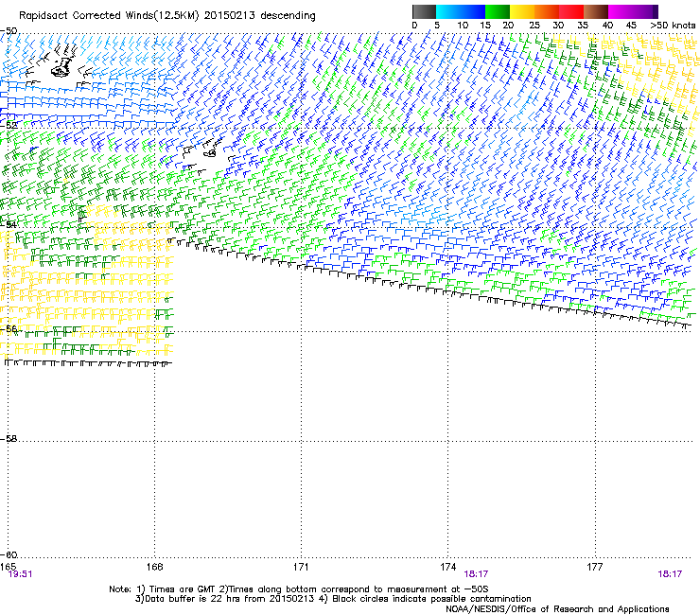Click the '-56' latitude label
Image resolution: width=700 pixels, height=615 pixels.
pos(9,328)
